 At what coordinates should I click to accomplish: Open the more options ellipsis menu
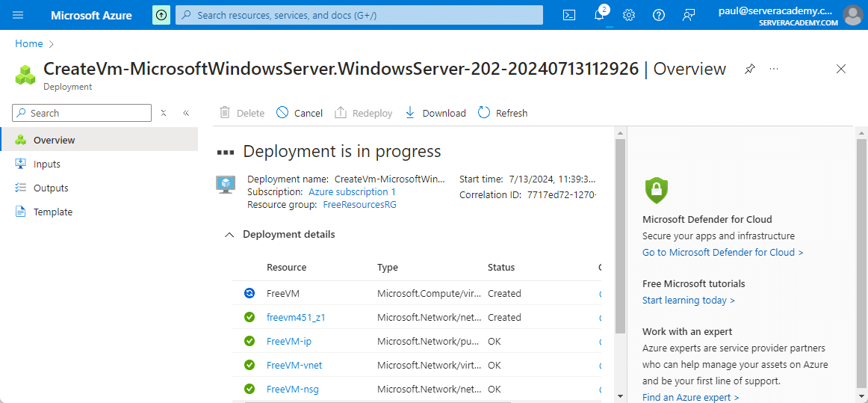point(774,69)
